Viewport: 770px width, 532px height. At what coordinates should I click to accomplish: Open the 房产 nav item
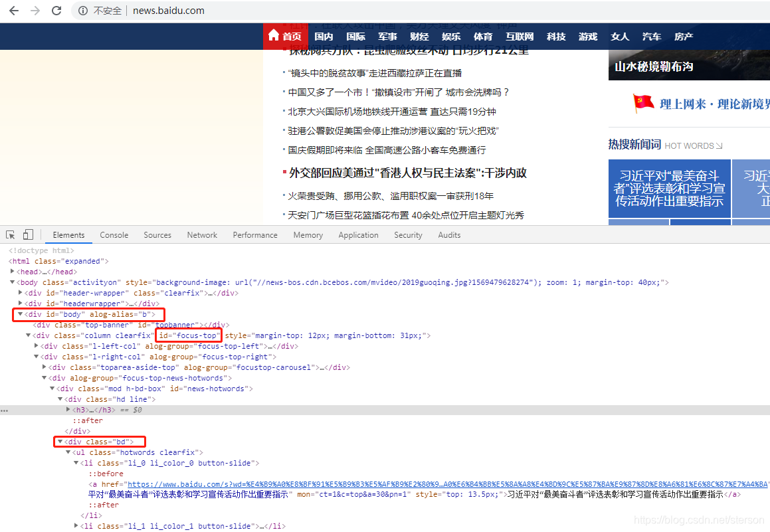click(684, 37)
